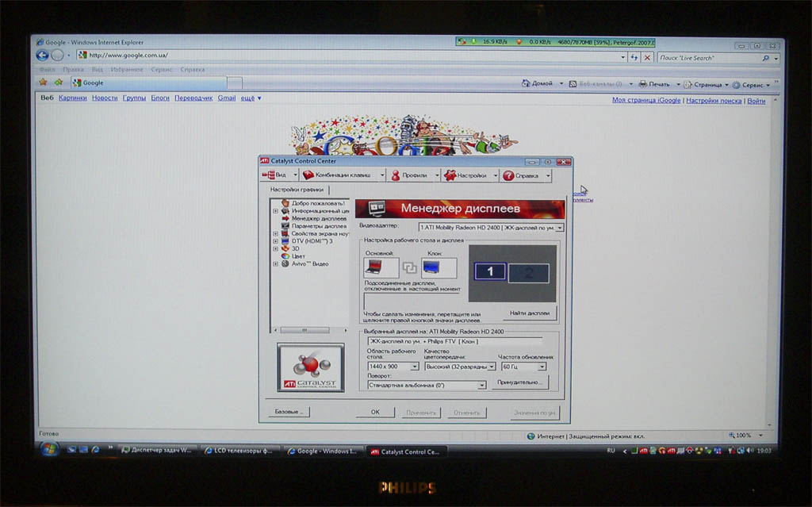Select display 2 in the layout preview
This screenshot has width=812, height=507.
coord(528,273)
